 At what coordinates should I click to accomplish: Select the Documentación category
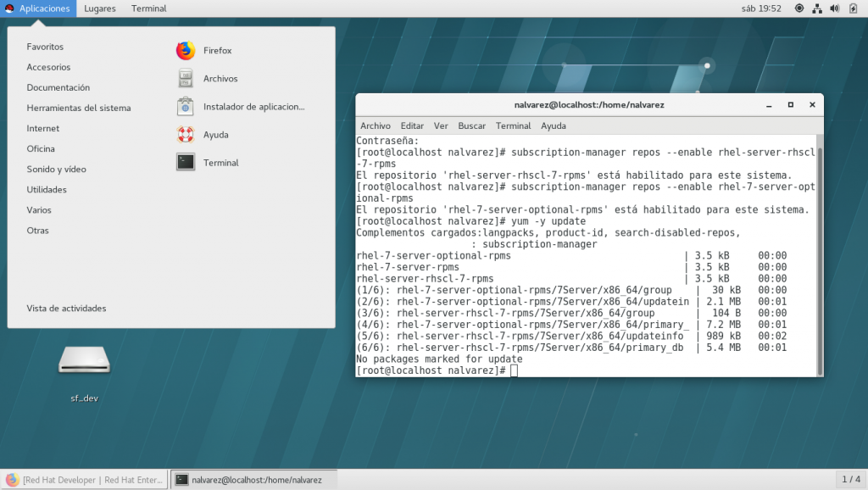pos(58,87)
